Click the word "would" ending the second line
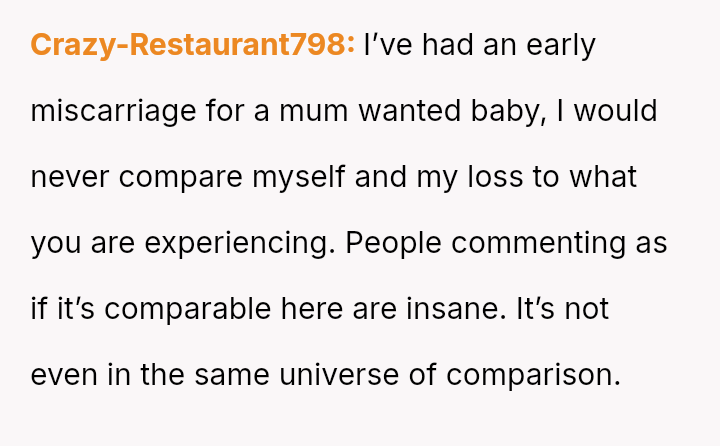The width and height of the screenshot is (720, 446). [x=615, y=112]
